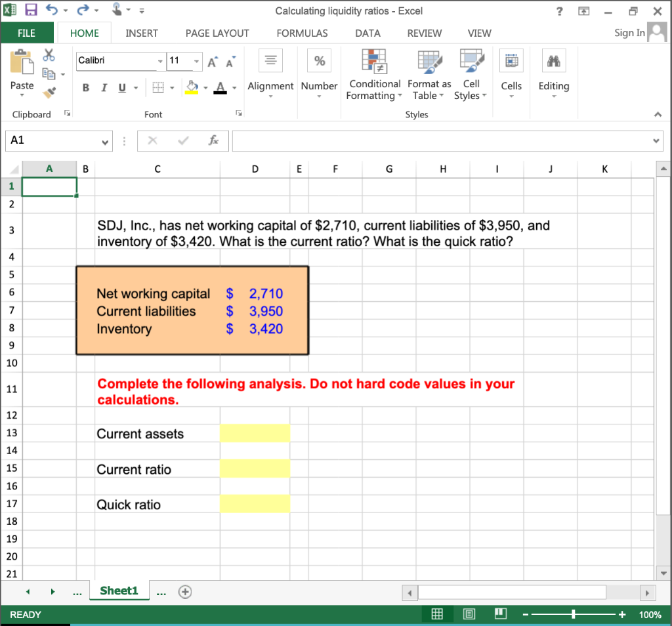The height and width of the screenshot is (626, 672).
Task: Select the Sheet1 worksheet tab
Action: point(119,591)
